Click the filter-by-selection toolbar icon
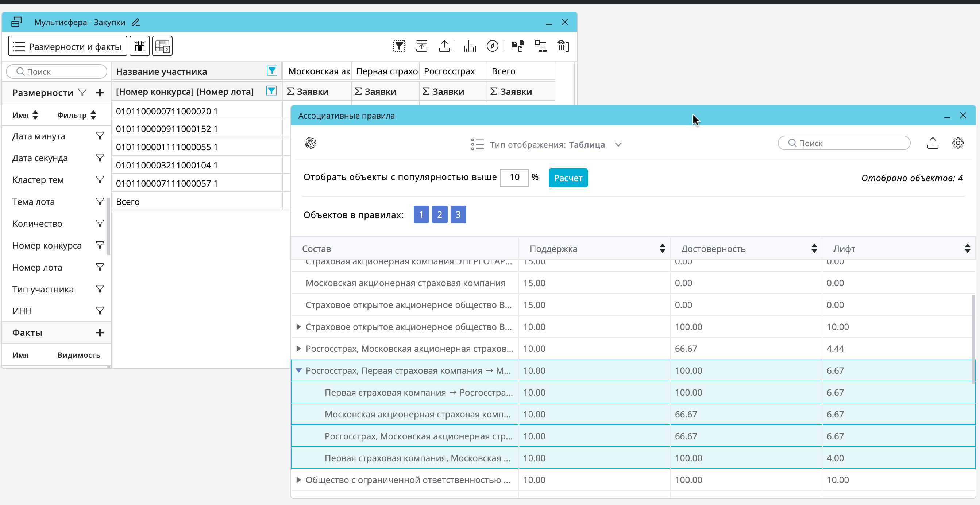The height and width of the screenshot is (505, 980). coord(399,46)
